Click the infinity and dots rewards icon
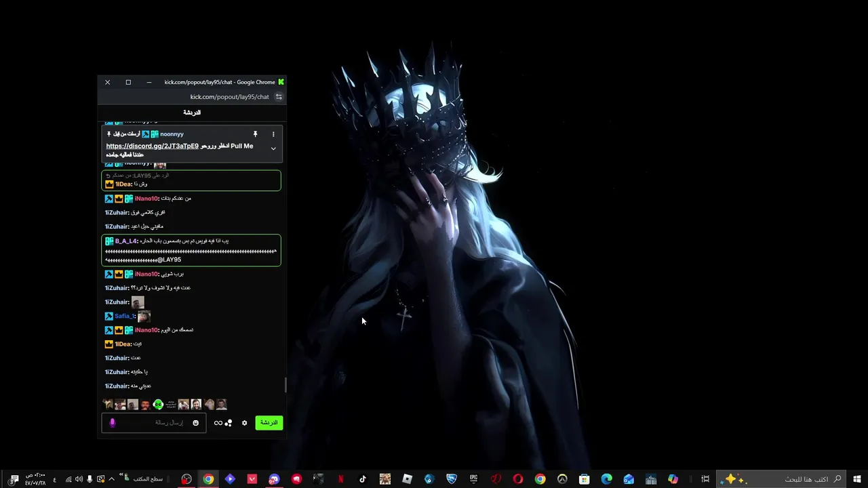Viewport: 868px width, 488px height. pos(223,423)
